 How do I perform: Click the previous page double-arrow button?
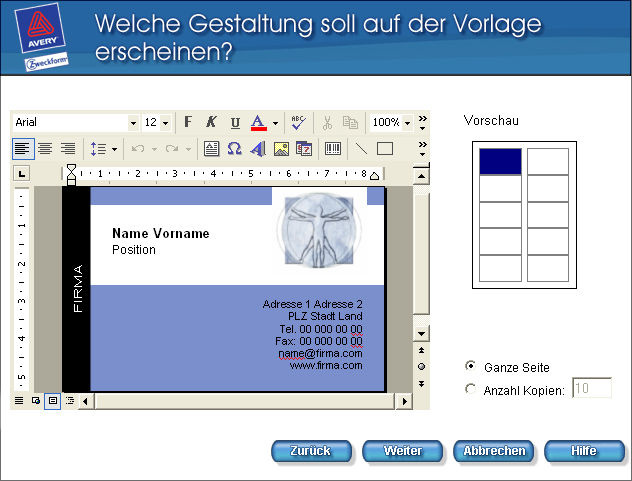(x=421, y=350)
